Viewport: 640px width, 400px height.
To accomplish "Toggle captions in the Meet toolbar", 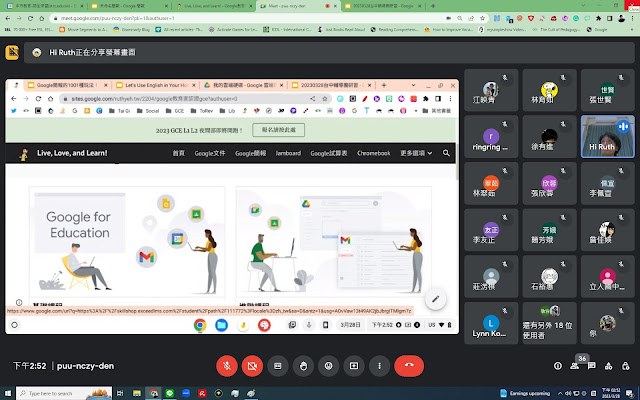I will coord(278,366).
